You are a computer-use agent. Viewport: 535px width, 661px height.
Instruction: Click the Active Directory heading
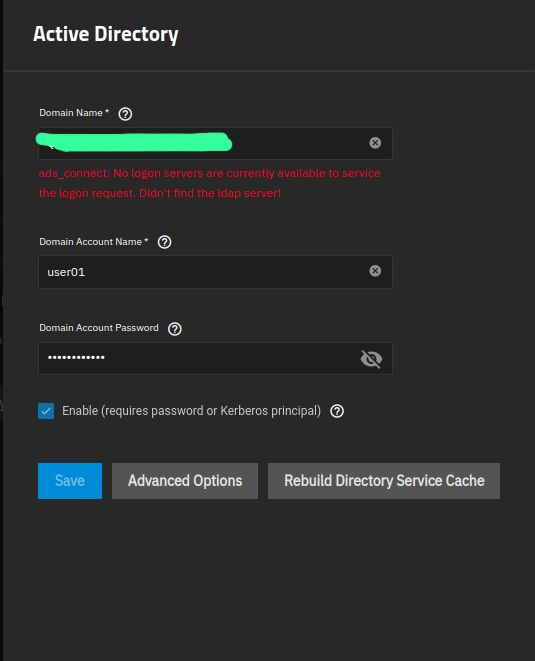106,34
